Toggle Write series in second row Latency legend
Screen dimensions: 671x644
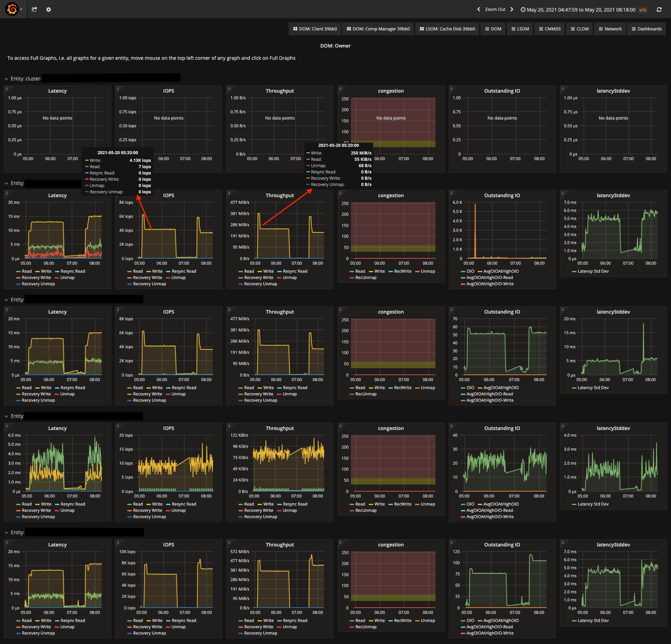tap(46, 271)
